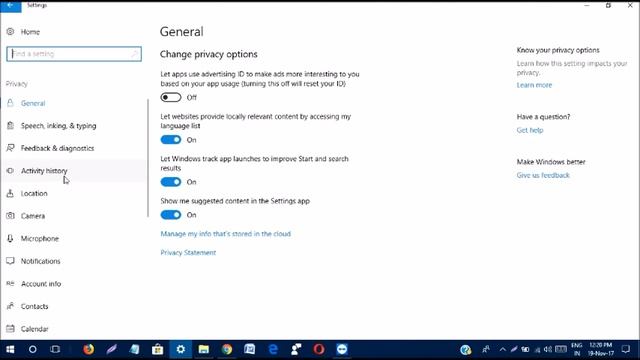Click the Camera icon in sidebar
The height and width of the screenshot is (360, 640).
10,216
